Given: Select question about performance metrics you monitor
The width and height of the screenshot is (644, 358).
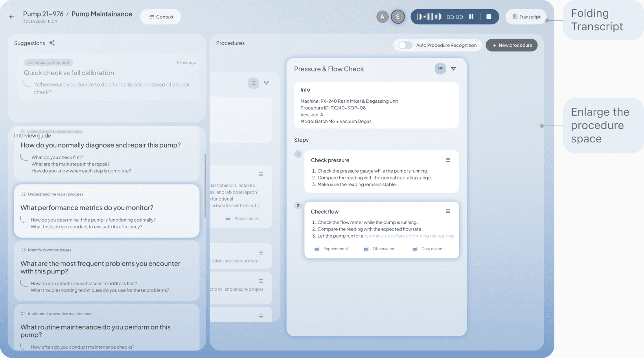Looking at the screenshot, I should pyautogui.click(x=107, y=211).
